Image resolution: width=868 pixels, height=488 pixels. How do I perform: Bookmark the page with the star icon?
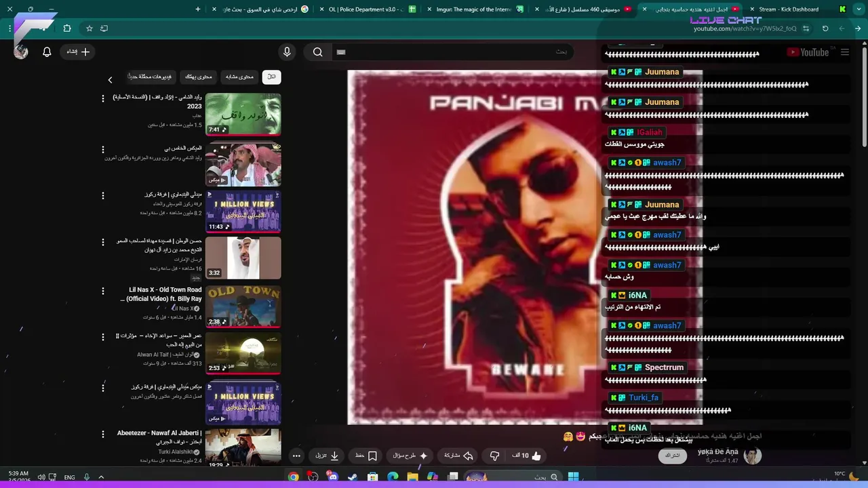point(89,28)
